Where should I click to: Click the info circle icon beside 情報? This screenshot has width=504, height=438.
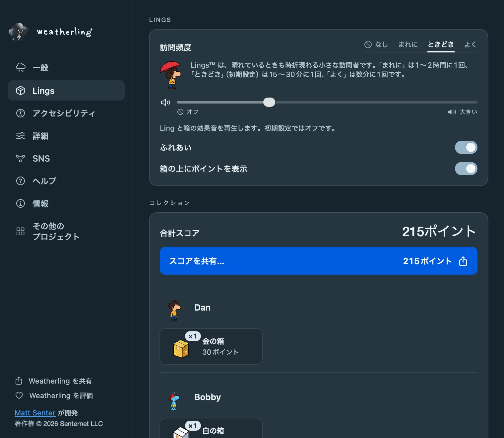[x=21, y=203]
